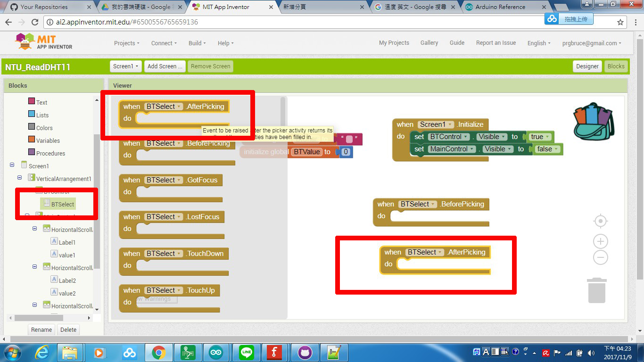644x362 pixels.
Task: Switch to the Your Repositories browser tab
Action: pos(49,7)
